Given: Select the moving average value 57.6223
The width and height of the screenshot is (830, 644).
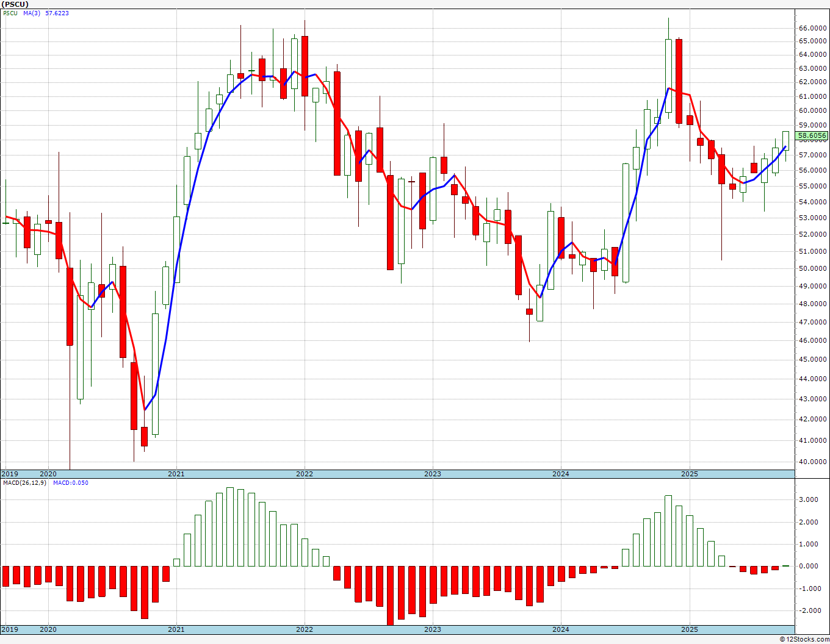Looking at the screenshot, I should 57,13.
